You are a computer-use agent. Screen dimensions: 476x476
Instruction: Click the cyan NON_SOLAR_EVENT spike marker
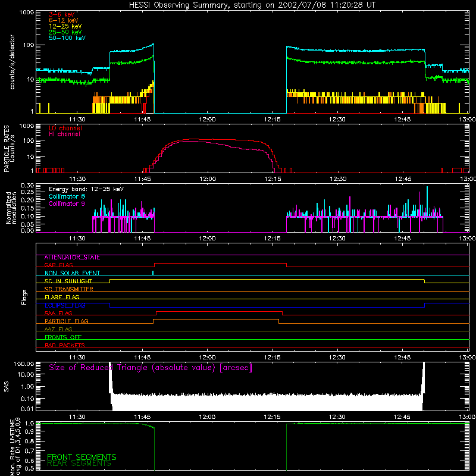pyautogui.click(x=153, y=273)
